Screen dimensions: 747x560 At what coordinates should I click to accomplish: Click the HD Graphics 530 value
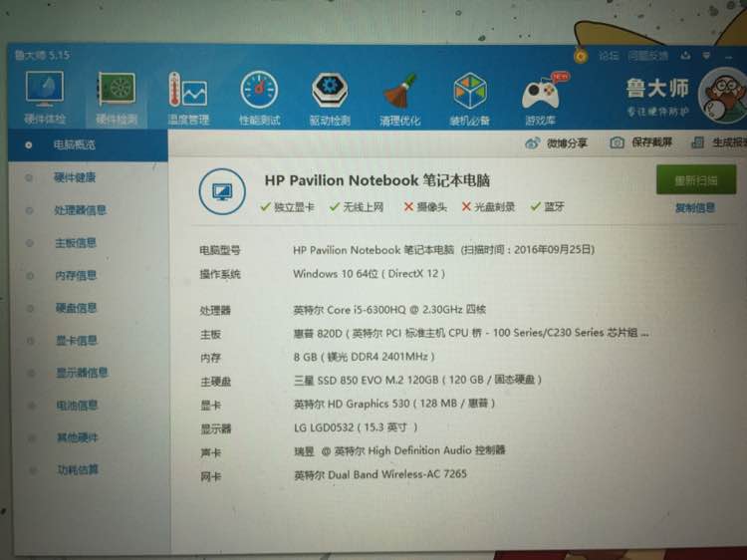click(394, 404)
